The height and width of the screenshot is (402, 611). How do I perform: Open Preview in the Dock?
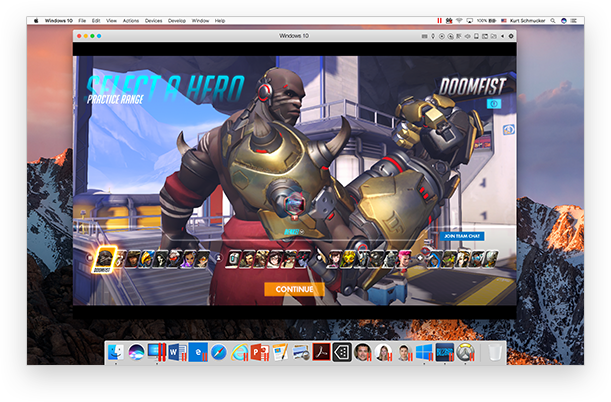coord(301,352)
